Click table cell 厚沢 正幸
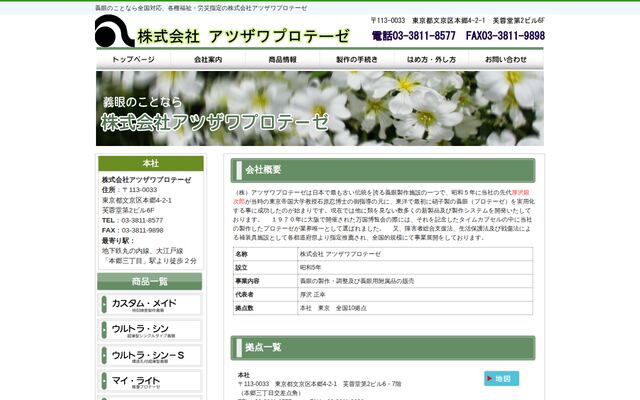The width and height of the screenshot is (640, 400). tap(415, 294)
